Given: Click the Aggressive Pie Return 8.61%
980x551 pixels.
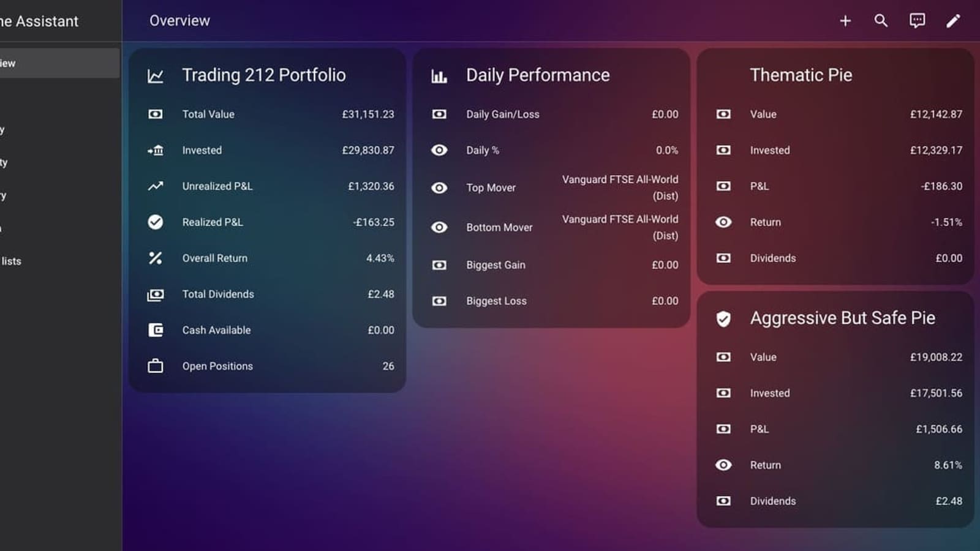Looking at the screenshot, I should (x=948, y=465).
